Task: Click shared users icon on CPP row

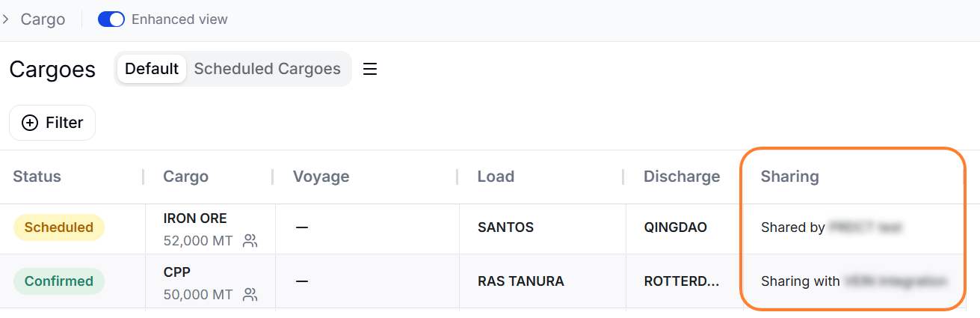Action: (250, 295)
